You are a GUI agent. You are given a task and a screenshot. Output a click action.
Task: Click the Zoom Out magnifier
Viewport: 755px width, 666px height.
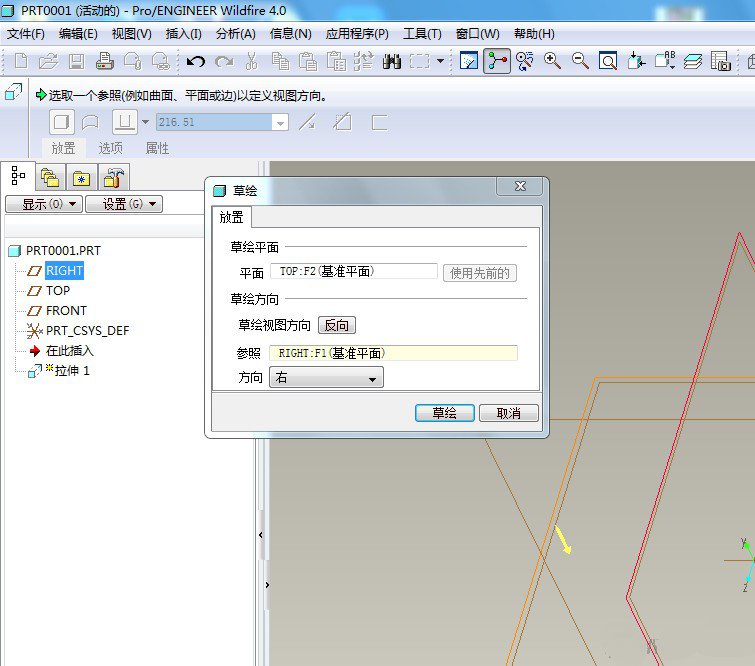580,61
